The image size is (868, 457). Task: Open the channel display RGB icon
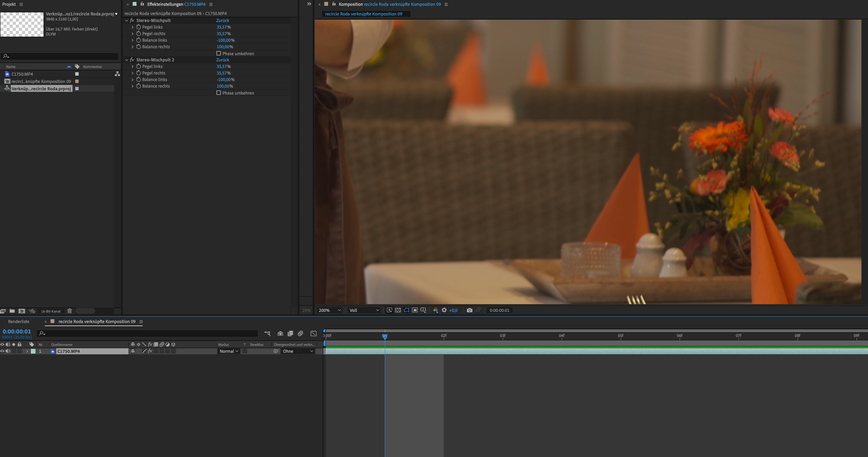pos(435,310)
